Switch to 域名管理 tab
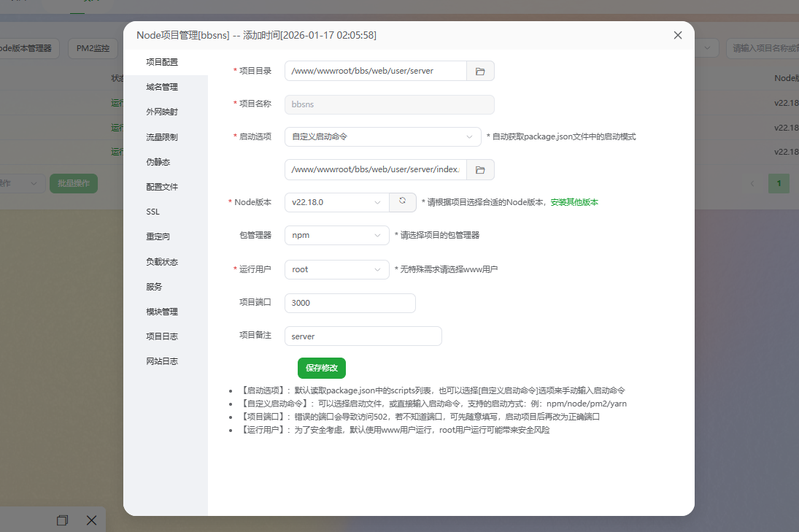This screenshot has width=799, height=532. pyautogui.click(x=162, y=87)
